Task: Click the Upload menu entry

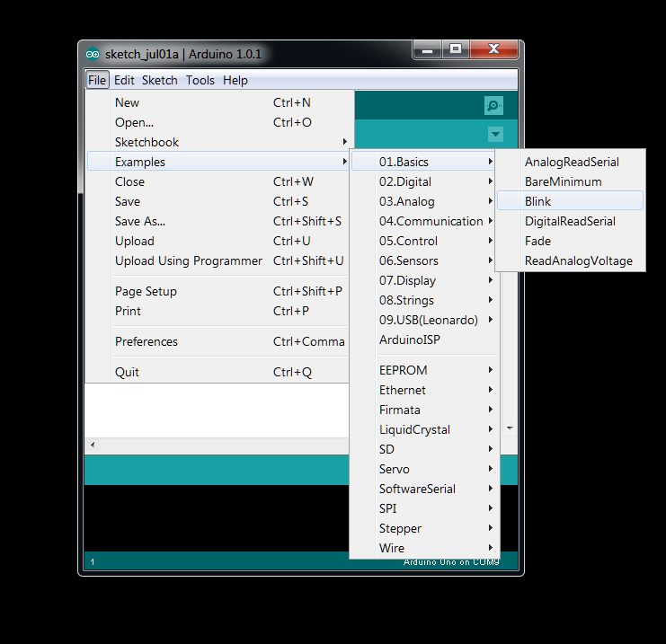Action: click(218, 241)
